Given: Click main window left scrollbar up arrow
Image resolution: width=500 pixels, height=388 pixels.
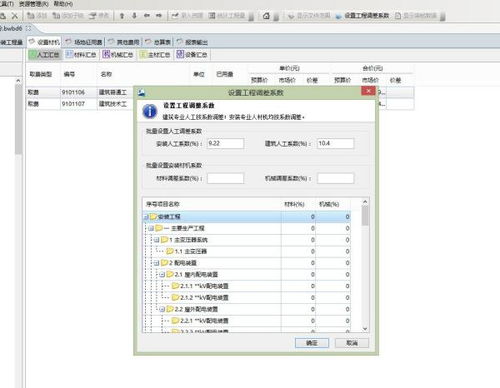Looking at the screenshot, I should (x=18, y=81).
